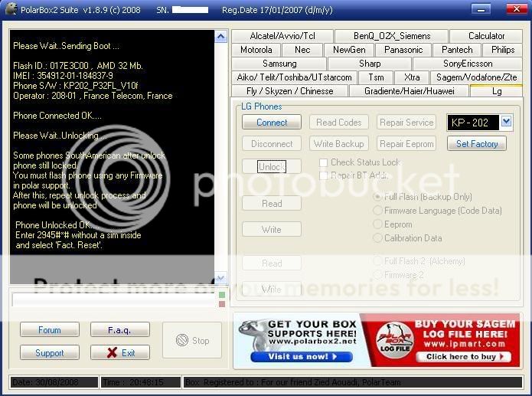Select the Eeprom radio option

(377, 224)
